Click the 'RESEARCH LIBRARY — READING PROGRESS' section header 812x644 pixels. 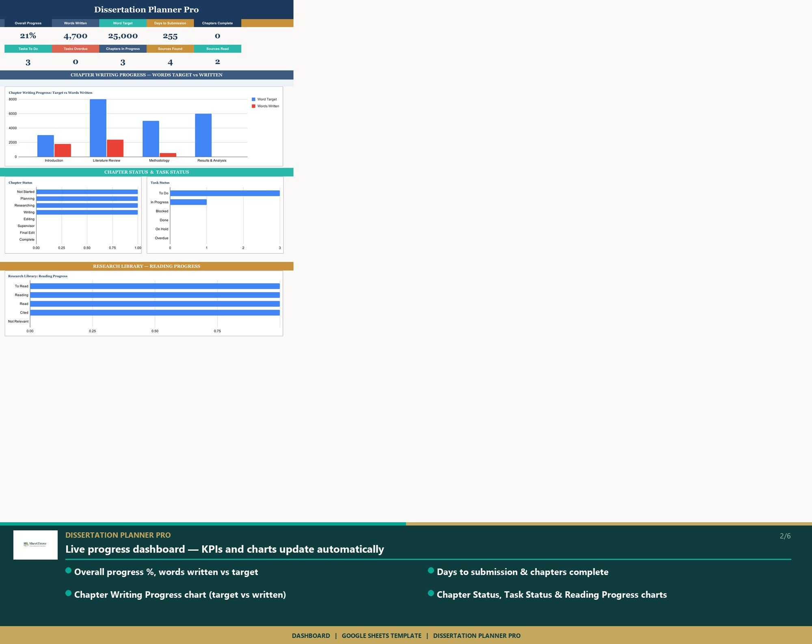click(147, 266)
